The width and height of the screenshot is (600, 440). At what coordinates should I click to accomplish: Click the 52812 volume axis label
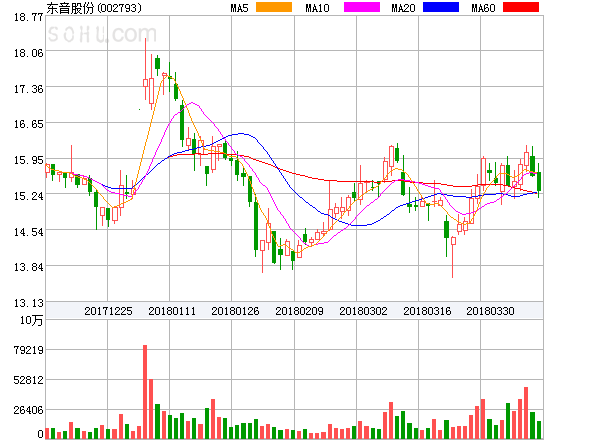[x=29, y=380]
